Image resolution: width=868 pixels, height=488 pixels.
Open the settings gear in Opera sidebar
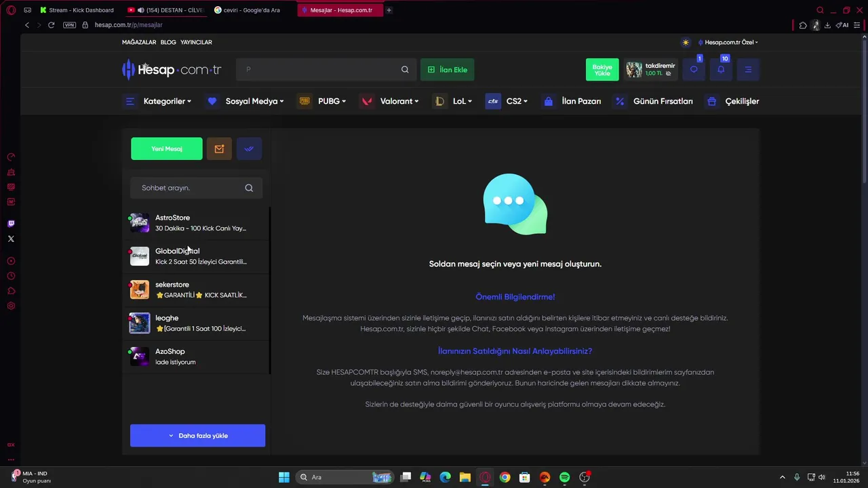[x=11, y=306]
